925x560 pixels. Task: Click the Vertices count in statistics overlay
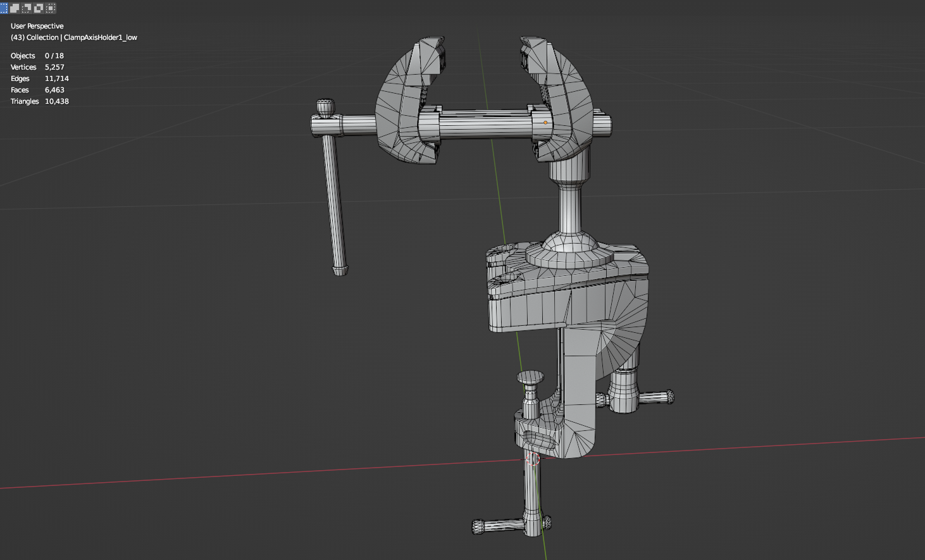(x=54, y=67)
